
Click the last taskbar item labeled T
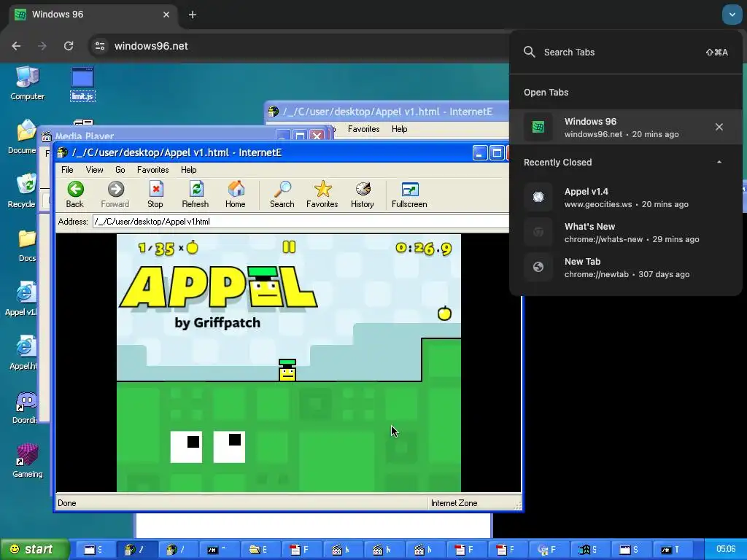pos(671,550)
